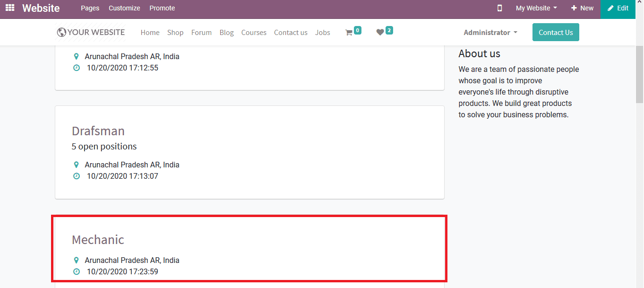
Task: Open the Drafsman job posting
Action: point(98,131)
